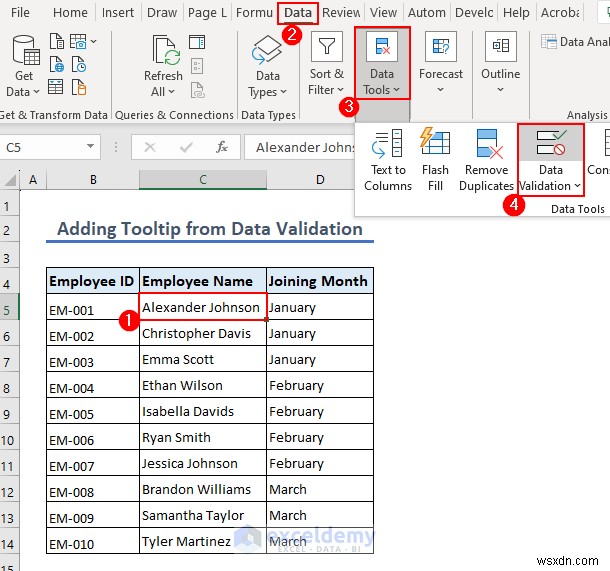Expand the Data Validation dropdown arrow
The height and width of the screenshot is (571, 610).
pos(577,186)
